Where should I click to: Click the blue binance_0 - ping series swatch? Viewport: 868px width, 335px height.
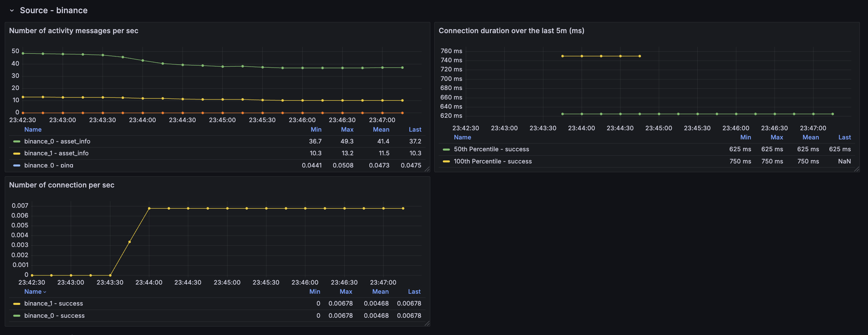pos(17,165)
